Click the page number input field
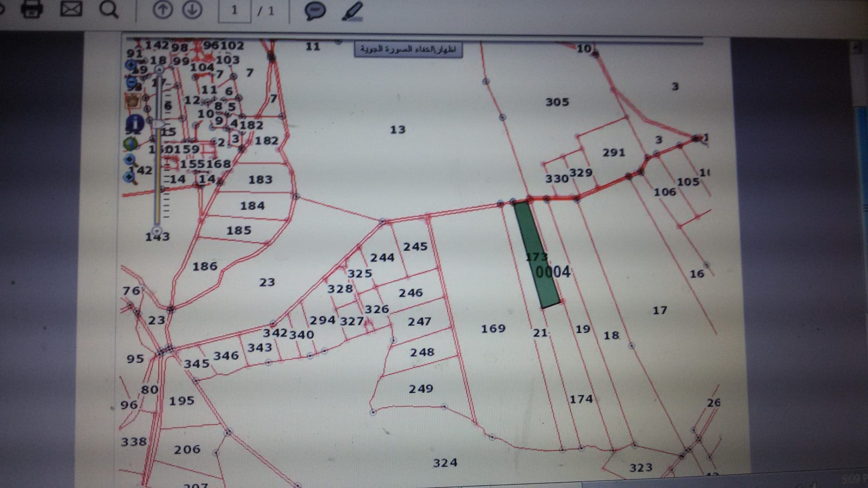Image resolution: width=868 pixels, height=488 pixels. 235,11
